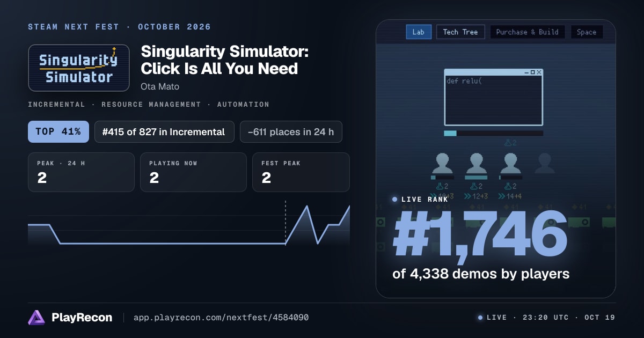
Task: Click the TOP 41% badge
Action: [58, 131]
